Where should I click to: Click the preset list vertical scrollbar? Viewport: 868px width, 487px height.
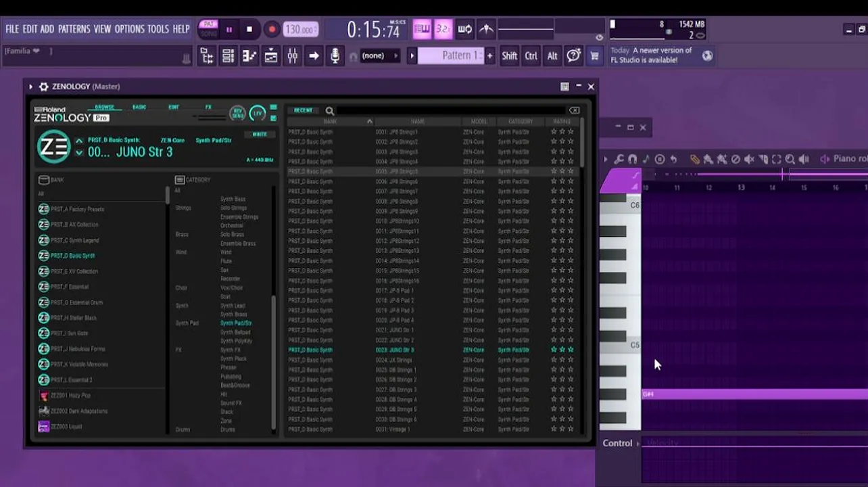[x=581, y=143]
